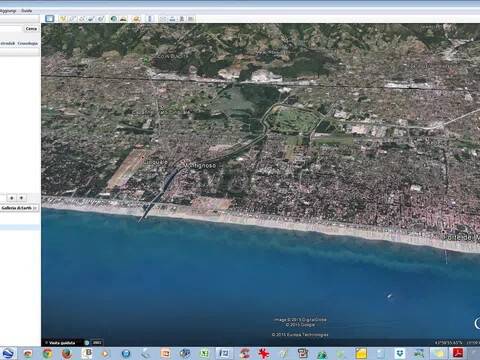The width and height of the screenshot is (480, 360).
Task: Select the Add Path tool
Action: [x=82, y=19]
